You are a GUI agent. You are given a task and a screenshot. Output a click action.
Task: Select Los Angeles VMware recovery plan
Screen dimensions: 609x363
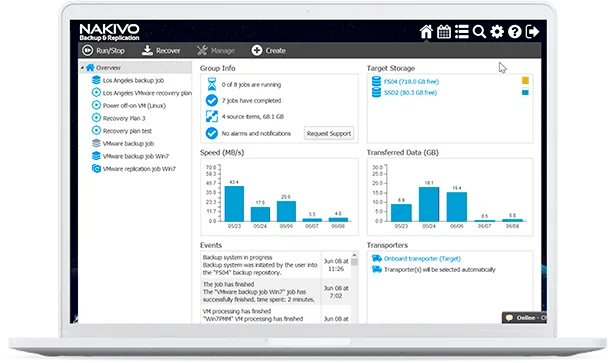(x=147, y=93)
